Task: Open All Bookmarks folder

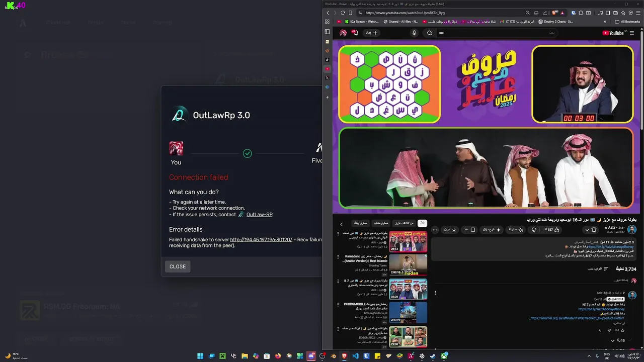Action: (627, 22)
